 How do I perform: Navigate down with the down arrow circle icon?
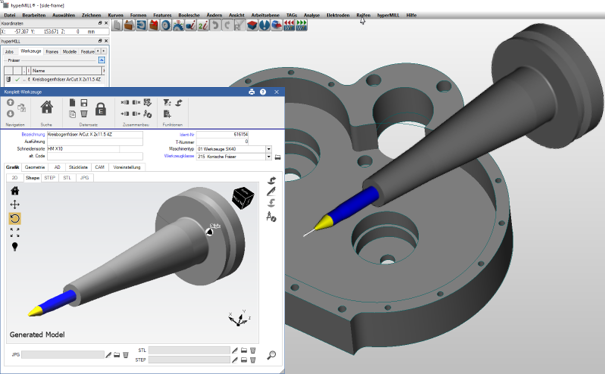tap(10, 113)
